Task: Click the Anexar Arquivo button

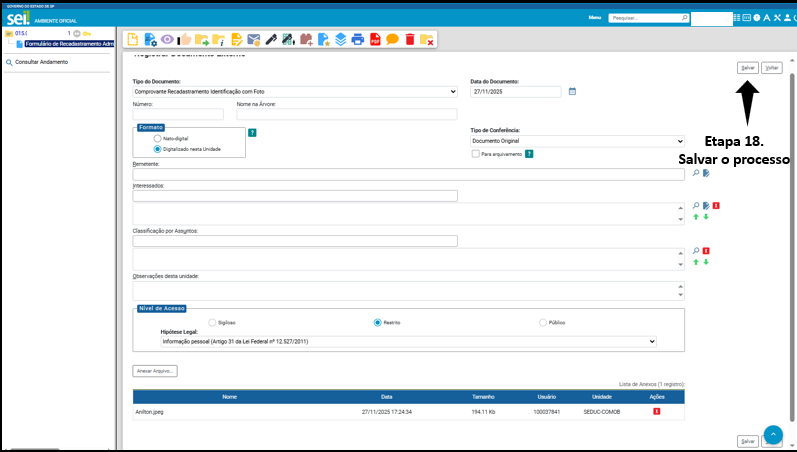Action: click(155, 371)
